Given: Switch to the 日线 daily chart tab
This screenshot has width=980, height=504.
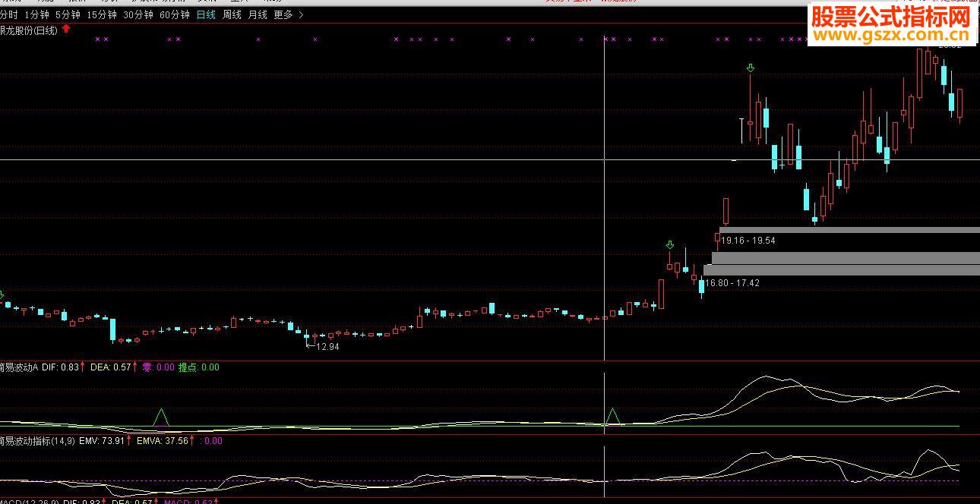Looking at the screenshot, I should [x=206, y=14].
